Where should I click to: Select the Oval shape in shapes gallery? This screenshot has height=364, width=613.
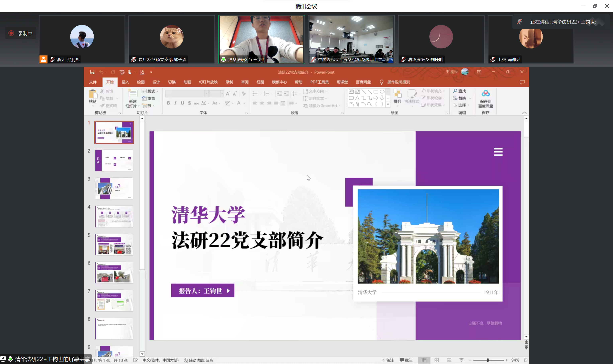(x=382, y=92)
